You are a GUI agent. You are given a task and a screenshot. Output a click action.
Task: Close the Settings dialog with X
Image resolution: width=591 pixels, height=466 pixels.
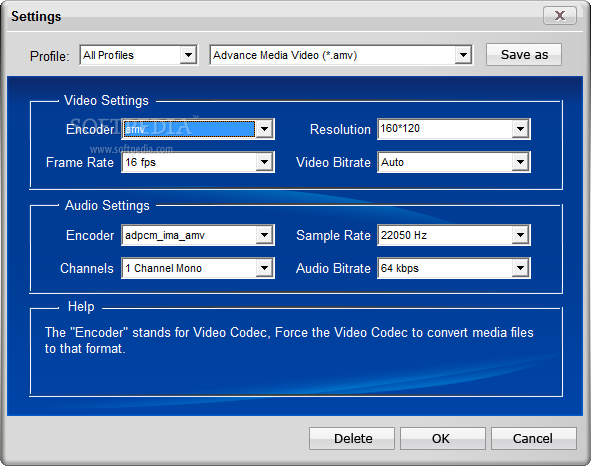[560, 15]
